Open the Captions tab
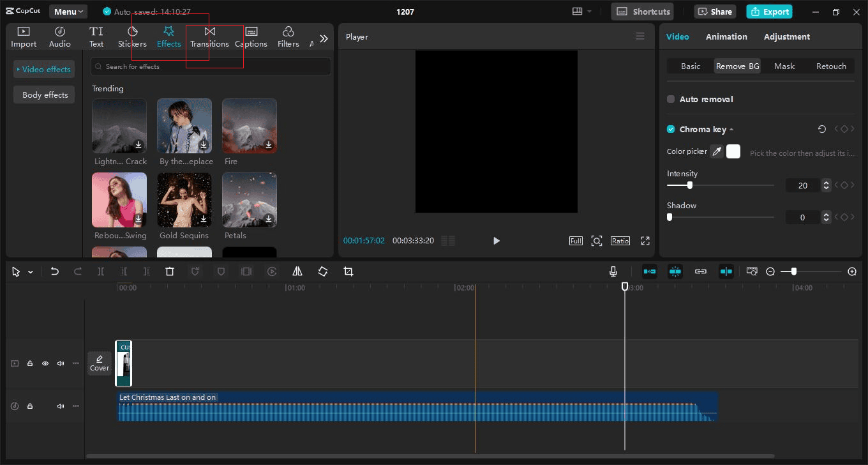This screenshot has height=465, width=868. pyautogui.click(x=251, y=37)
